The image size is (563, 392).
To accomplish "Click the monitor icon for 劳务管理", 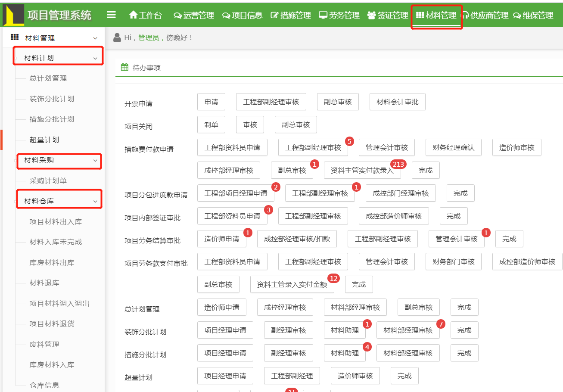I will 323,15.
